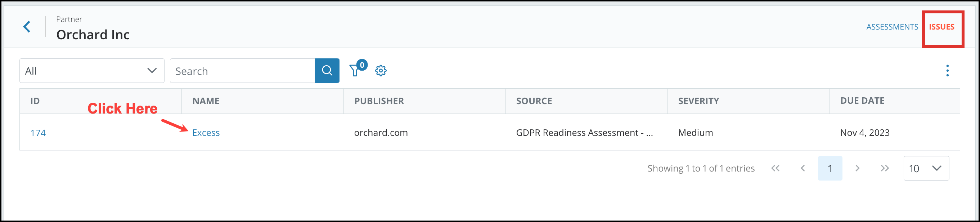Switch to the Assessments tab

click(892, 27)
